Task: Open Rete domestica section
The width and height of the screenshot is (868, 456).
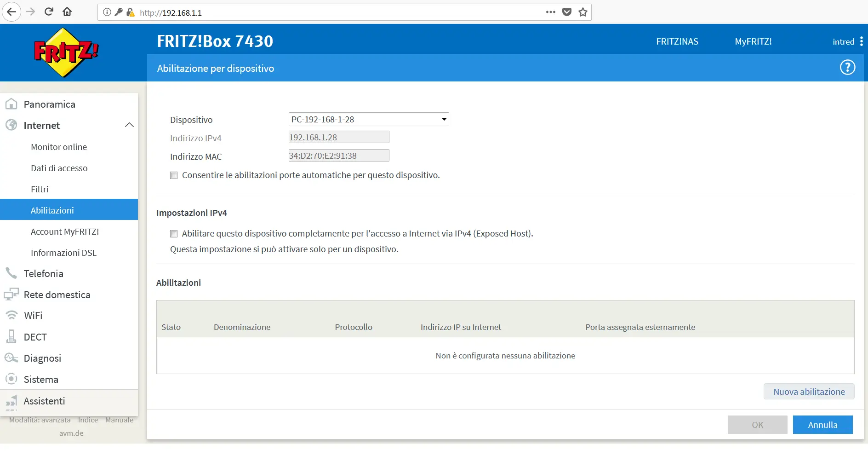Action: 57,294
